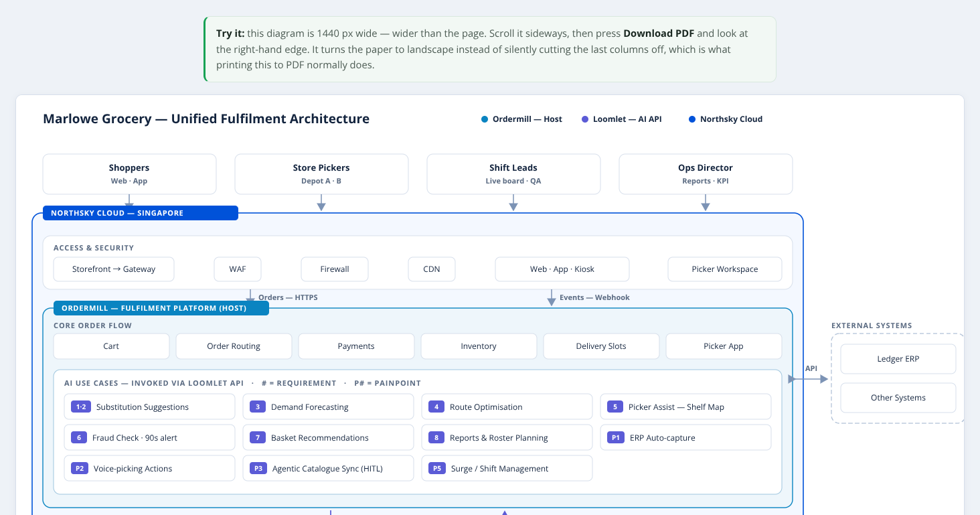The image size is (980, 515).
Task: Select the Storefront → Gateway node
Action: coord(114,269)
